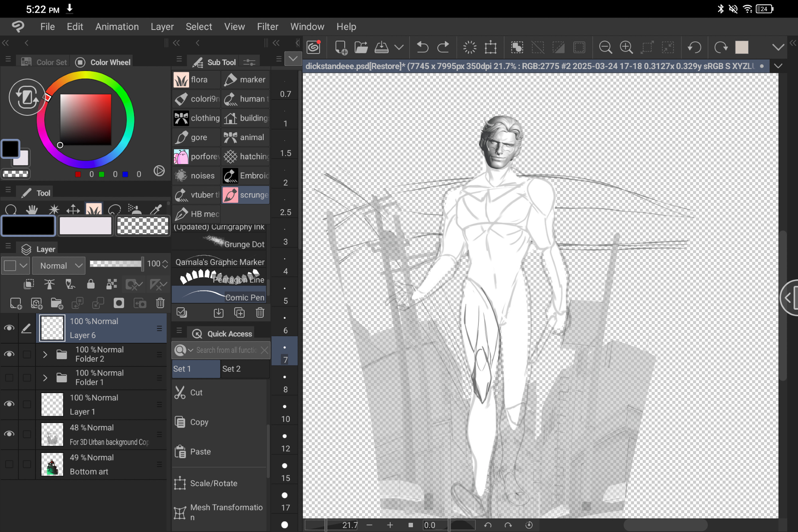Click the black main color swatch
Image resolution: width=798 pixels, height=532 pixels.
28,226
